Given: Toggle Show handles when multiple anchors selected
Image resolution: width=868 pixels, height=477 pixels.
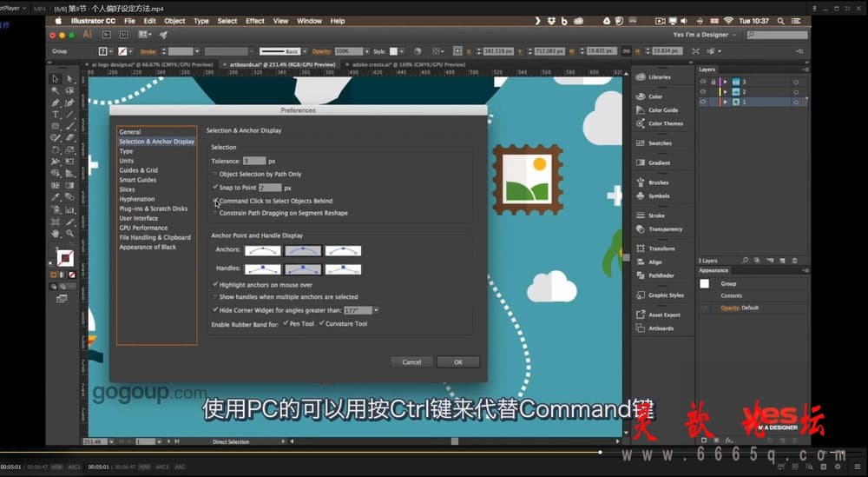Looking at the screenshot, I should (215, 297).
